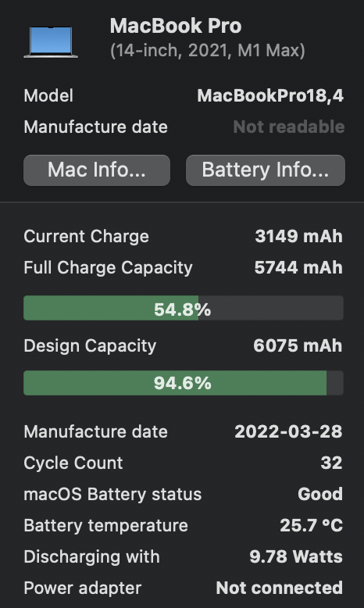Viewport: 364px width, 608px height.
Task: Click the Full Charge Capacity label
Action: coord(108,268)
